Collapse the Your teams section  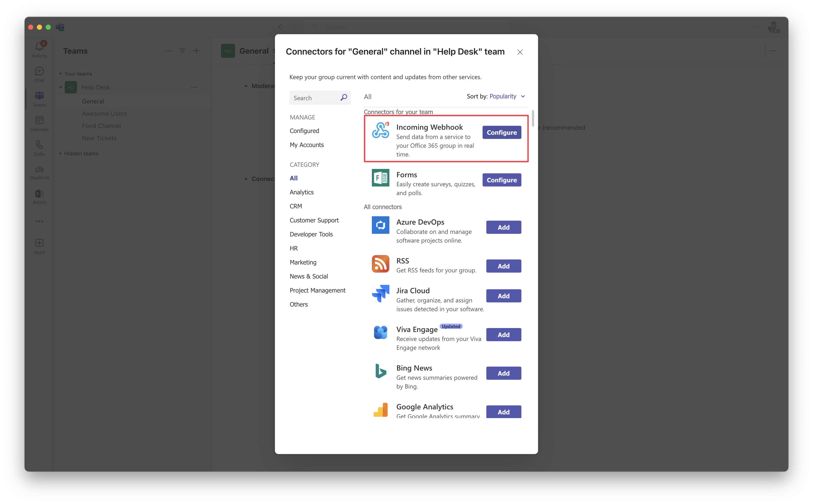[x=60, y=74]
